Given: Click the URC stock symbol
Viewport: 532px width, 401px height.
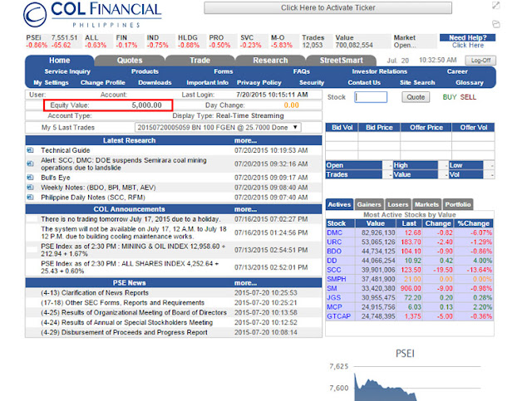Looking at the screenshot, I should 334,242.
